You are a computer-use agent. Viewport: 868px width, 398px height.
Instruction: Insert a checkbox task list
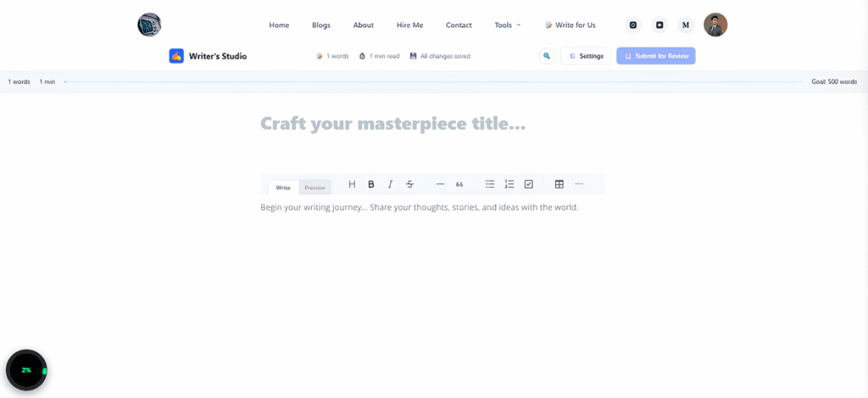pos(529,184)
